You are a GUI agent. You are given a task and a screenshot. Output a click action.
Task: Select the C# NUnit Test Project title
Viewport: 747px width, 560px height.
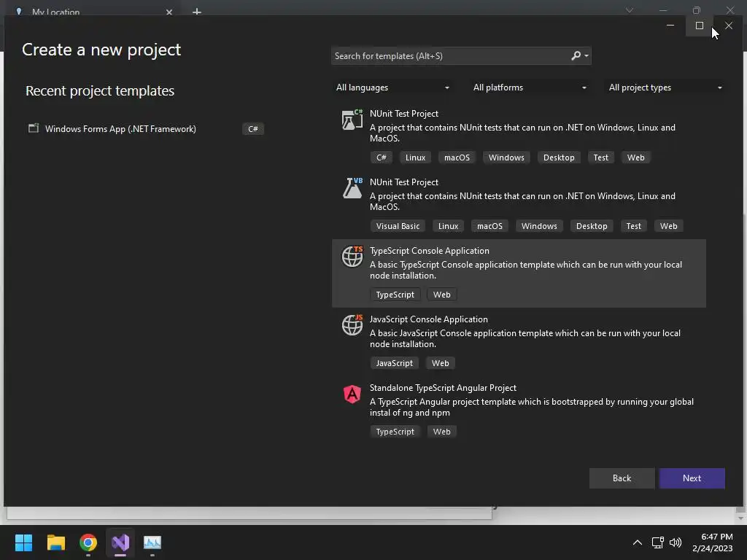click(x=404, y=114)
